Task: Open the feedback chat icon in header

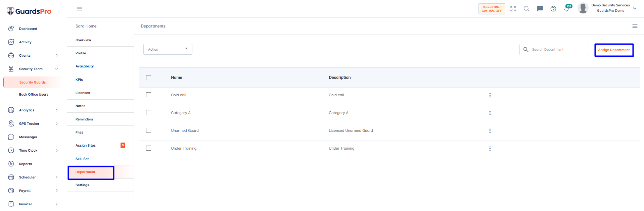Action: pos(540,9)
